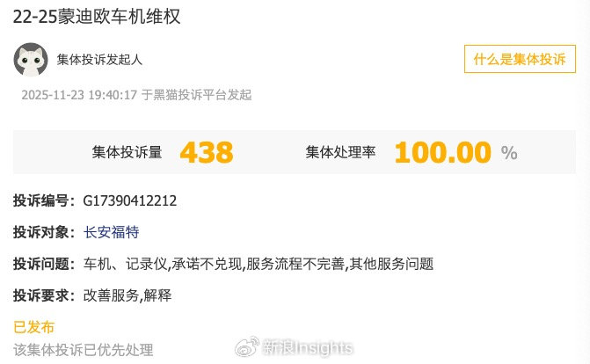590x364 pixels.
Task: Click the complaint number G17390412212
Action: tap(130, 200)
